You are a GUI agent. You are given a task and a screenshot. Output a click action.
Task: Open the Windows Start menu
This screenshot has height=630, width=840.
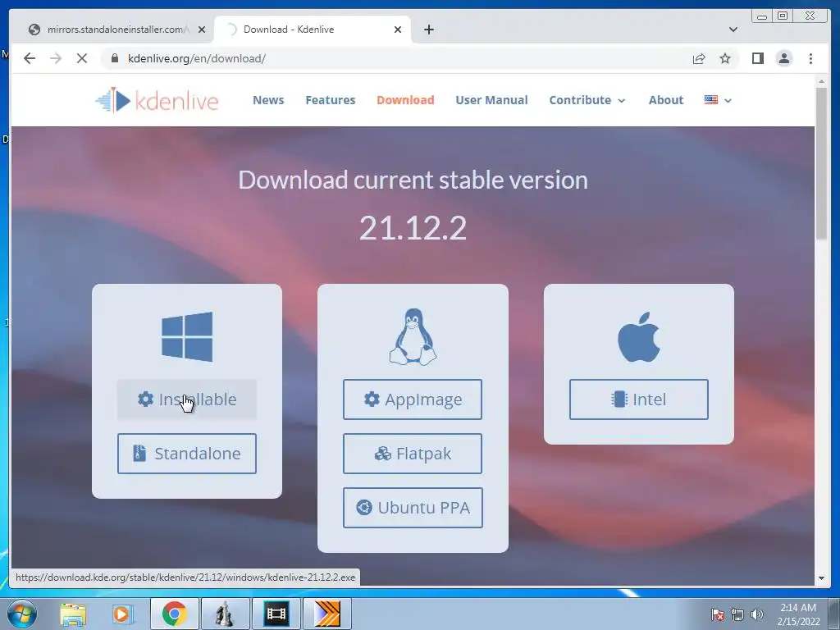[21, 614]
